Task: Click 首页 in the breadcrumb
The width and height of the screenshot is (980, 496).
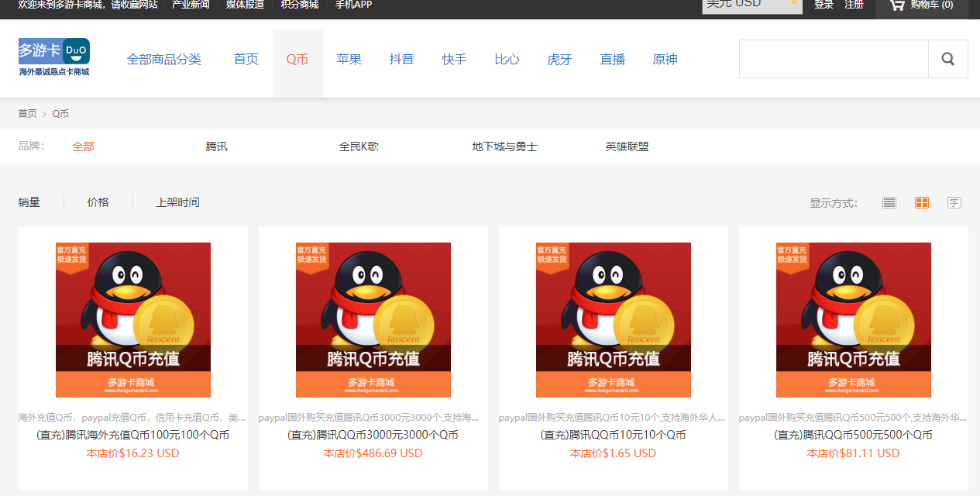Action: [28, 114]
